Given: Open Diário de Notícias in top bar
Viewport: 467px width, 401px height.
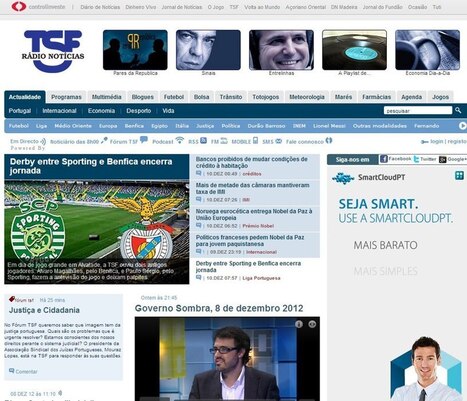Looking at the screenshot, I should pyautogui.click(x=100, y=7).
